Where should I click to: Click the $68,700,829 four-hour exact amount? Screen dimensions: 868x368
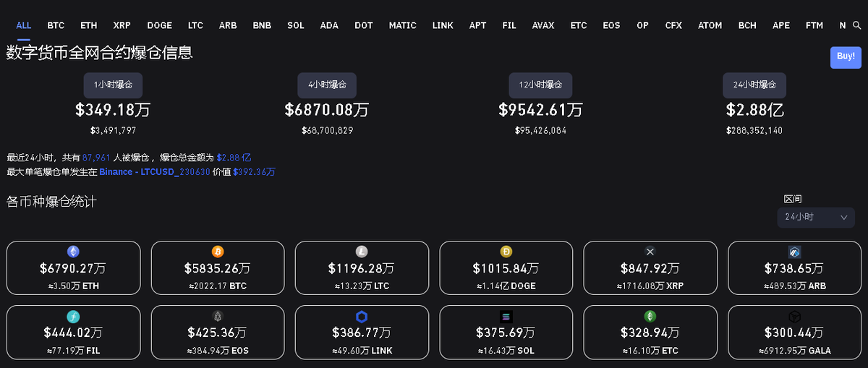(328, 131)
